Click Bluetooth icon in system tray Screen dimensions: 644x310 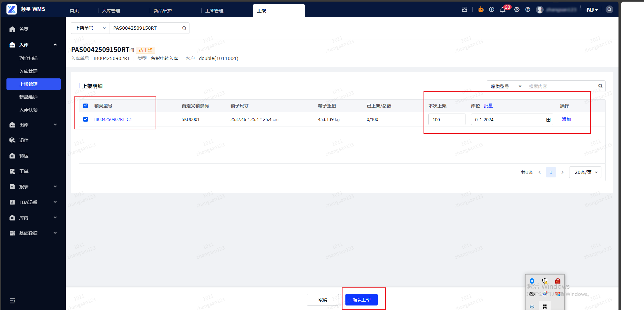(532, 281)
